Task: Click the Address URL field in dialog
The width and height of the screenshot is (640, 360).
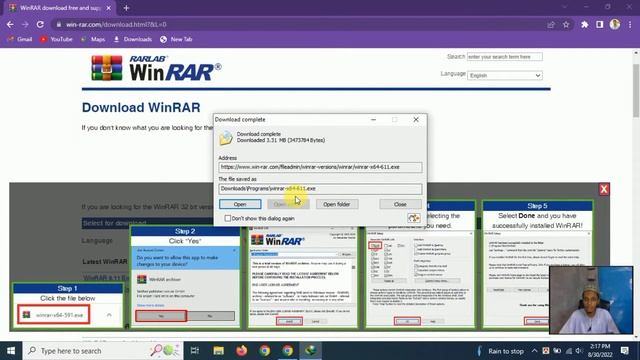Action: coord(320,167)
